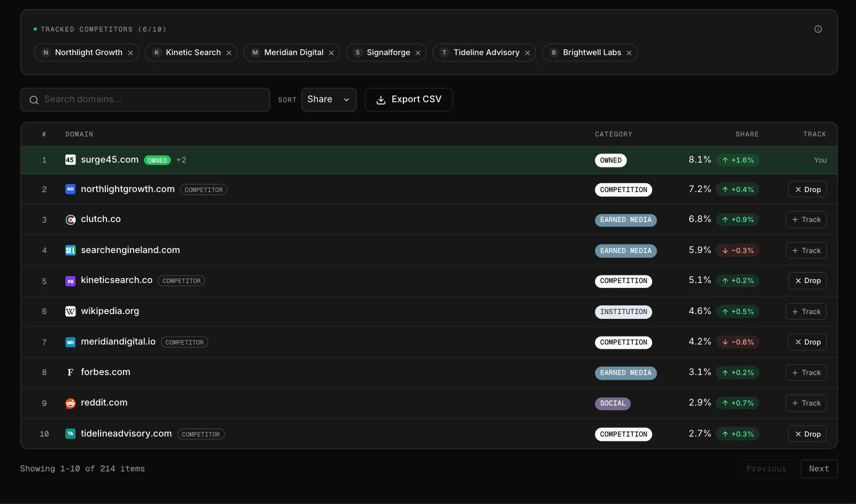Remove Meridian Digital chip with the x
This screenshot has height=504, width=856.
click(331, 53)
